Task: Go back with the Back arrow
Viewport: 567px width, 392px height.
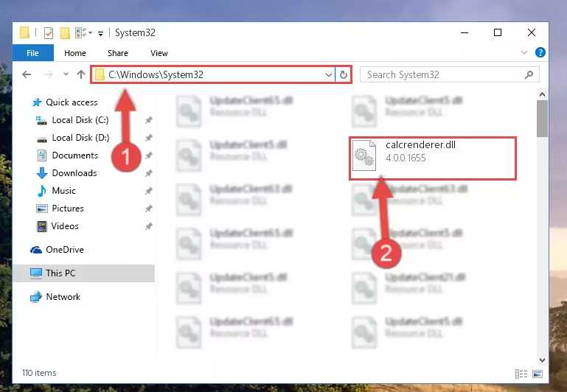Action: click(x=27, y=74)
